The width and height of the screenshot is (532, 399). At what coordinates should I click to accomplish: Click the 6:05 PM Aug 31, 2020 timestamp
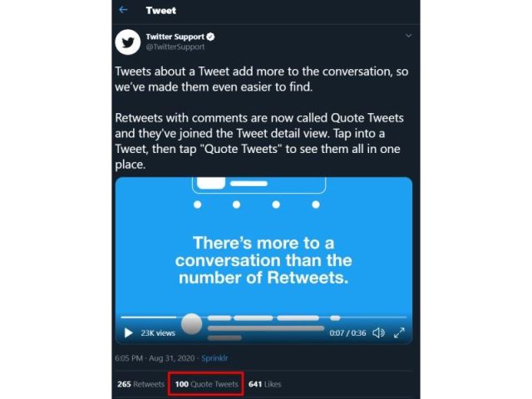tap(159, 357)
